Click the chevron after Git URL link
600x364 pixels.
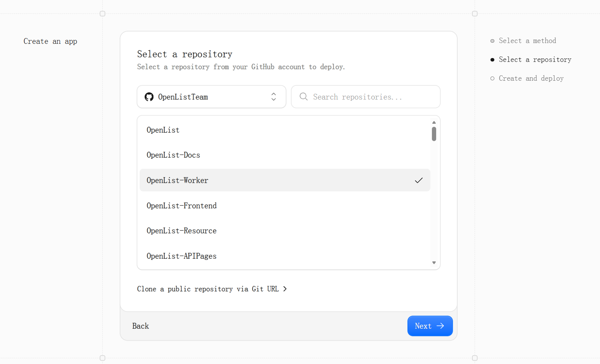(285, 289)
